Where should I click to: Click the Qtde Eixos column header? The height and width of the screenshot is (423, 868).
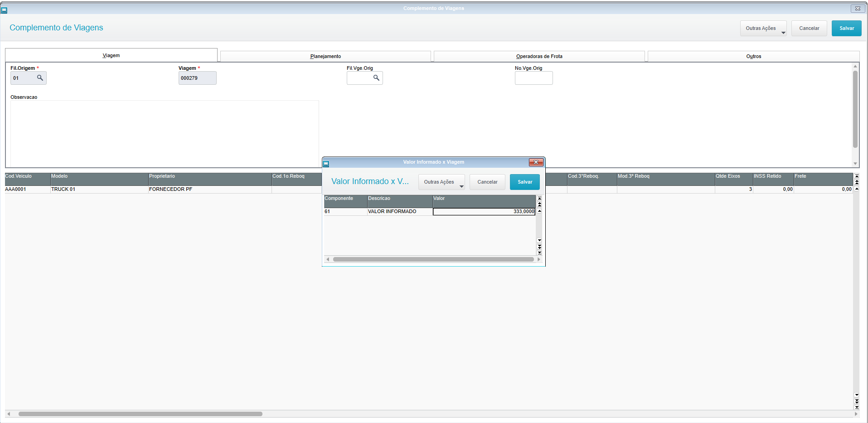734,179
